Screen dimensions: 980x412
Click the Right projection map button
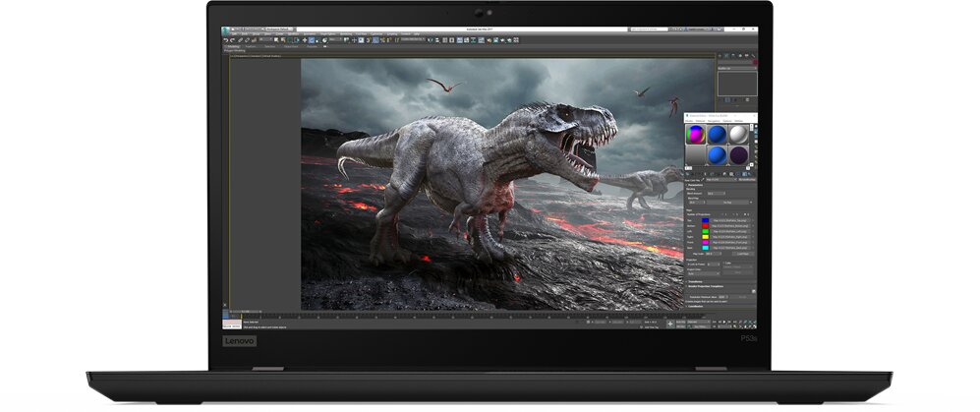pos(730,237)
